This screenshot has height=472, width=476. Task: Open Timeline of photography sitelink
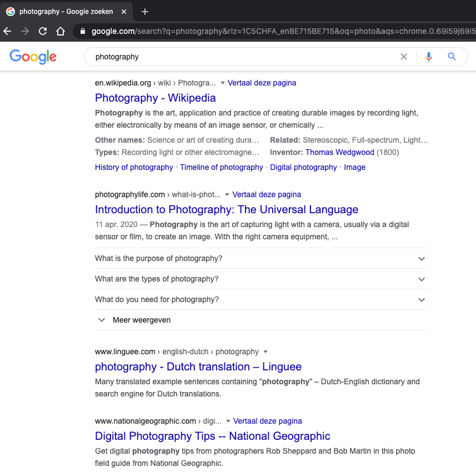tap(221, 168)
